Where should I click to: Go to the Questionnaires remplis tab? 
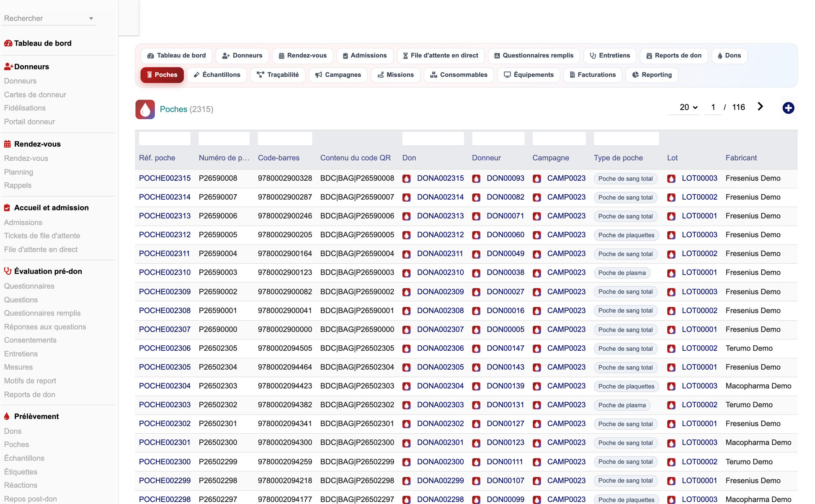point(534,56)
